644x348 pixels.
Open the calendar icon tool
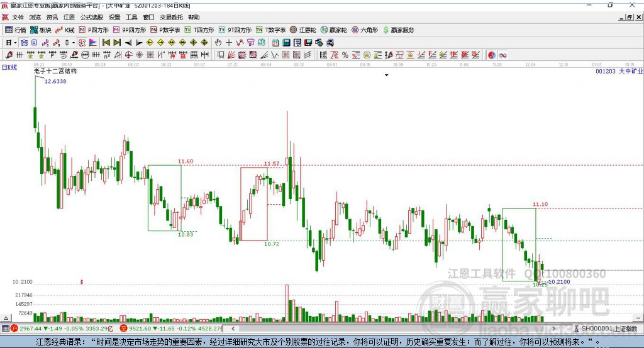(275, 43)
